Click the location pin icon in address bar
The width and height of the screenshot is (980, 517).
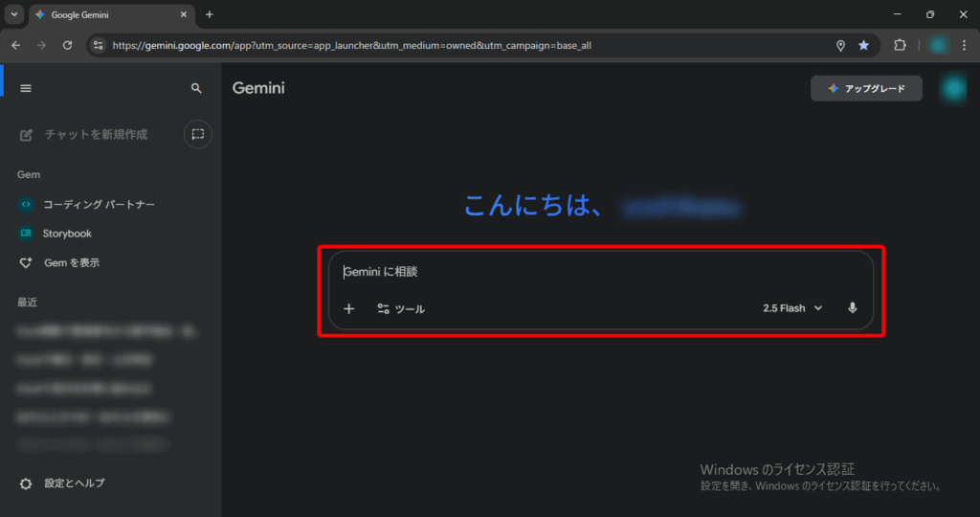tap(840, 45)
